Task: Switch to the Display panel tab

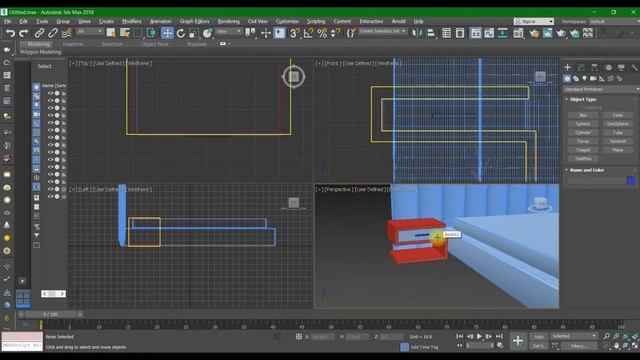Action: pyautogui.click(x=621, y=67)
